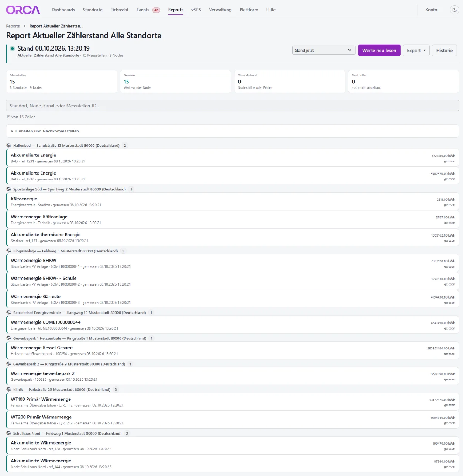Click the green live status indicator

[x=12, y=48]
